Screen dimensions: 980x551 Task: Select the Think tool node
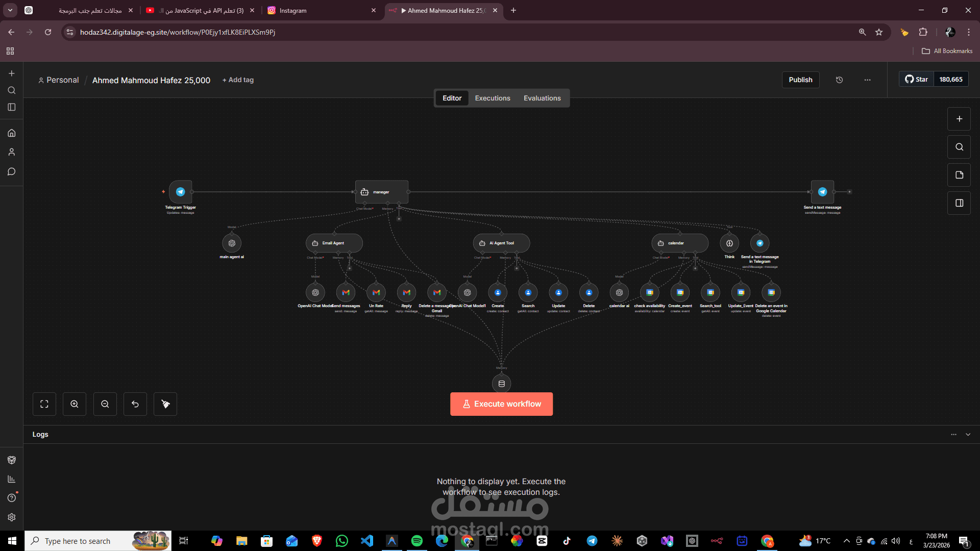pyautogui.click(x=729, y=243)
